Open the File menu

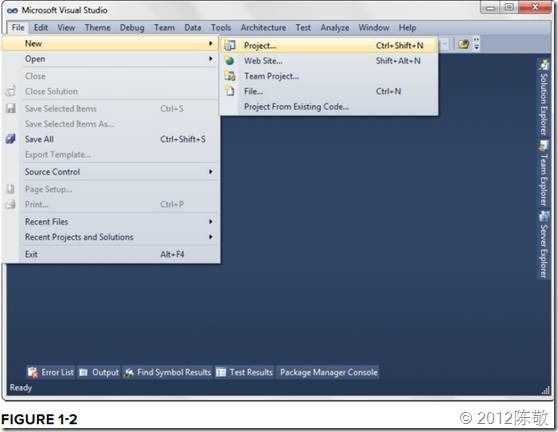click(x=18, y=27)
